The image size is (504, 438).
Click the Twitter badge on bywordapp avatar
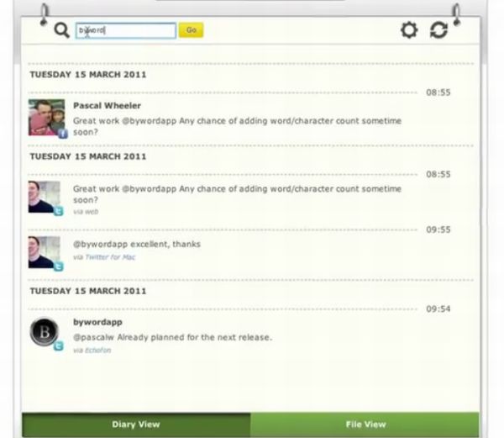pos(59,346)
